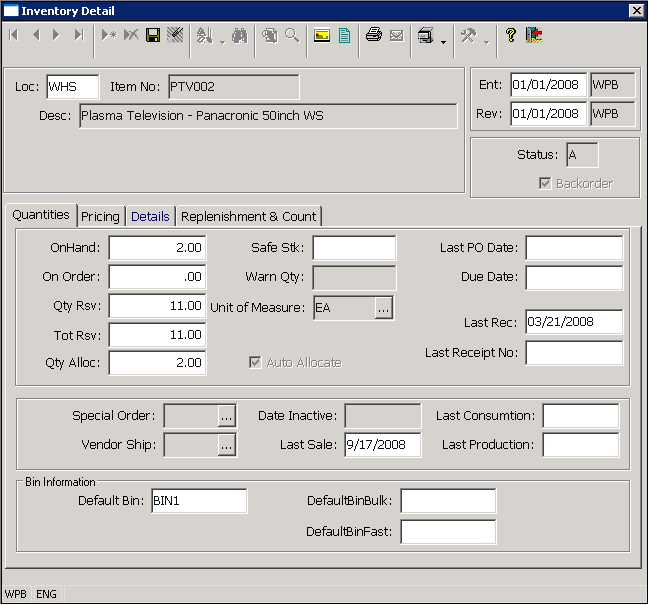Jump to the last record
The height and width of the screenshot is (605, 649).
79,35
